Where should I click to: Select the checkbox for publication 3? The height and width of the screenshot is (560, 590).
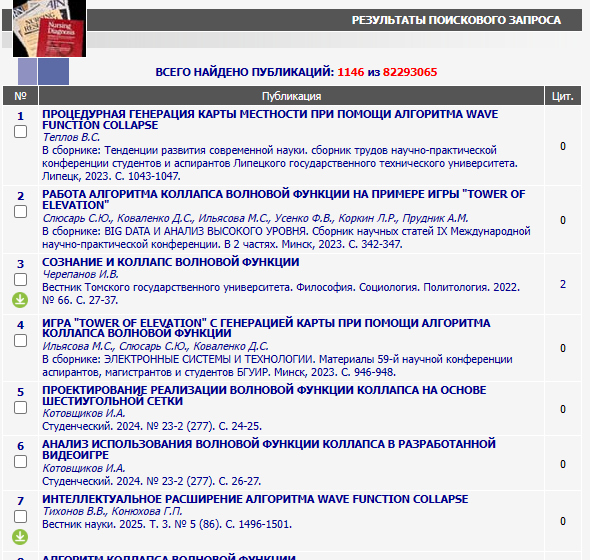pos(20,280)
